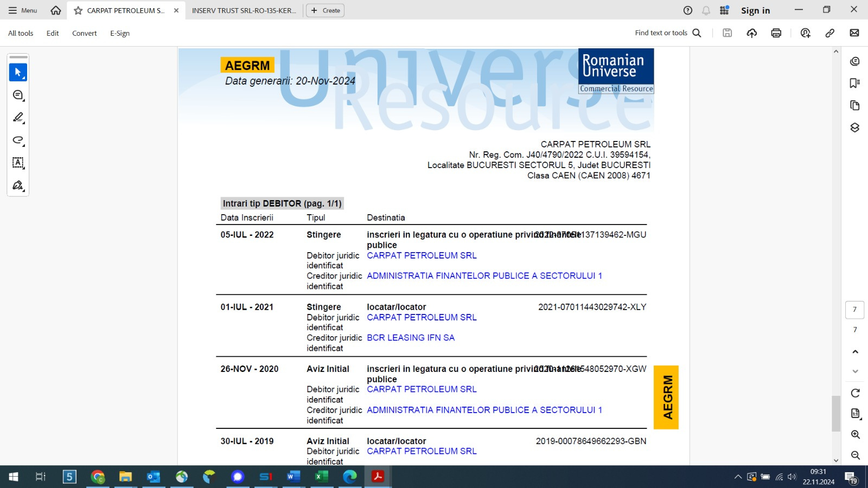Click scrollbar down arrow
The height and width of the screenshot is (488, 868).
click(x=836, y=460)
